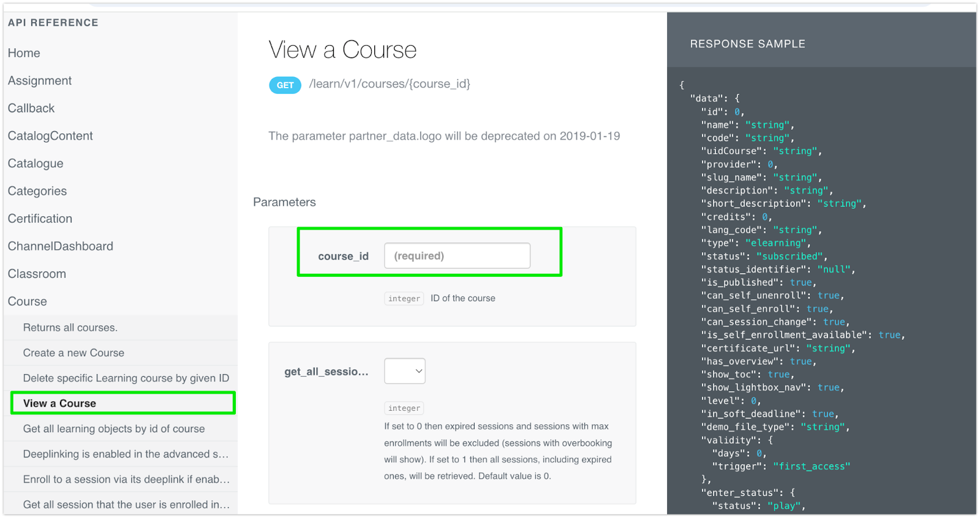
Task: Open the CatalogContent section
Action: [x=50, y=136]
